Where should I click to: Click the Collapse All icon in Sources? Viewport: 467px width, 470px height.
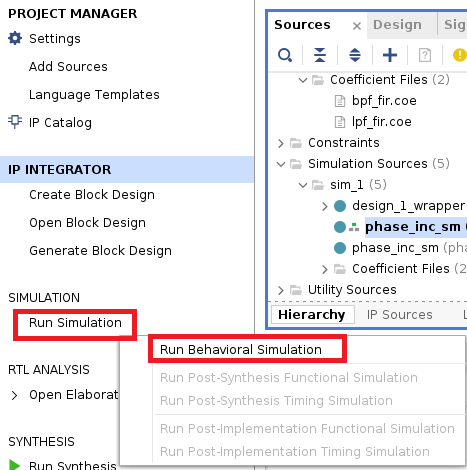tap(320, 55)
